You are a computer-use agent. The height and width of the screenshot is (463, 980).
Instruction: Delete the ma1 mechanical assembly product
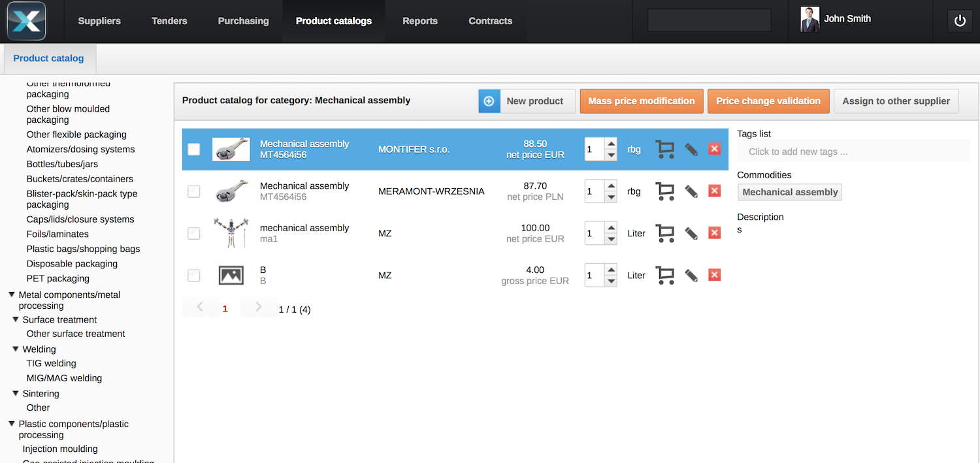point(714,232)
